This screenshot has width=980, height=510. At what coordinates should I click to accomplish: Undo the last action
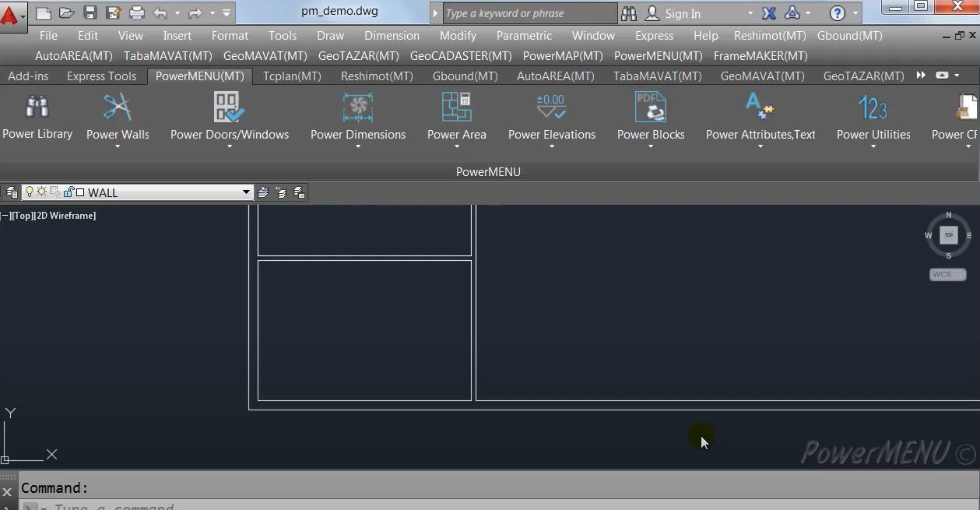pyautogui.click(x=160, y=13)
